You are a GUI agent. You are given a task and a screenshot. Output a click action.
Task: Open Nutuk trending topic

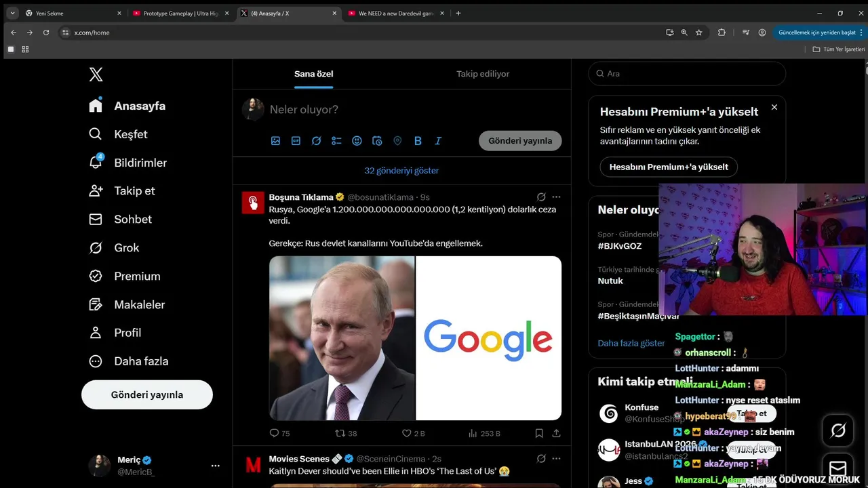(610, 281)
